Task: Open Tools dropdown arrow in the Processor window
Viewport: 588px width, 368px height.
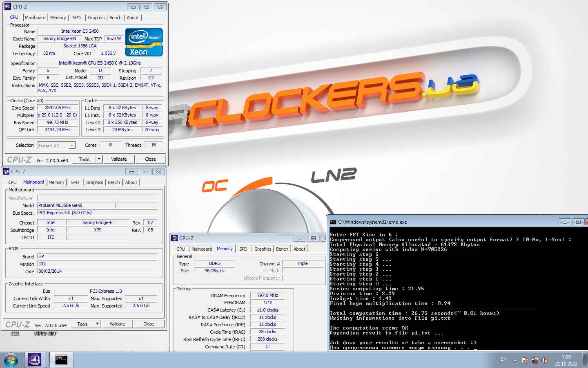Action: click(x=99, y=159)
